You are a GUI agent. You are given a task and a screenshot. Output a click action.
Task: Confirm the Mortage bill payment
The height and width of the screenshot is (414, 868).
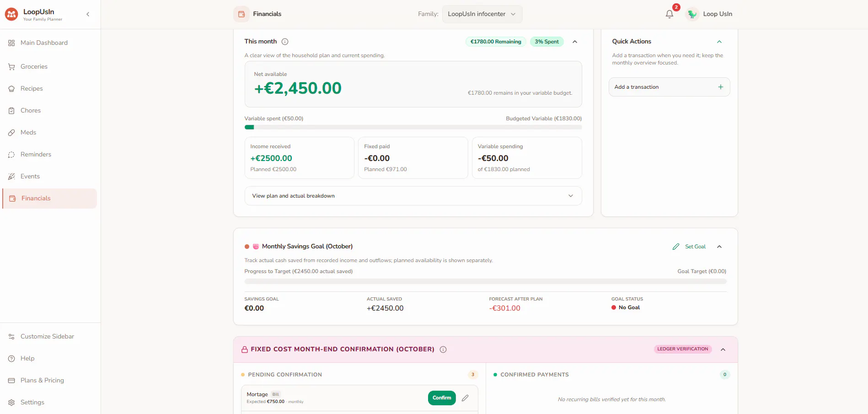(x=442, y=398)
